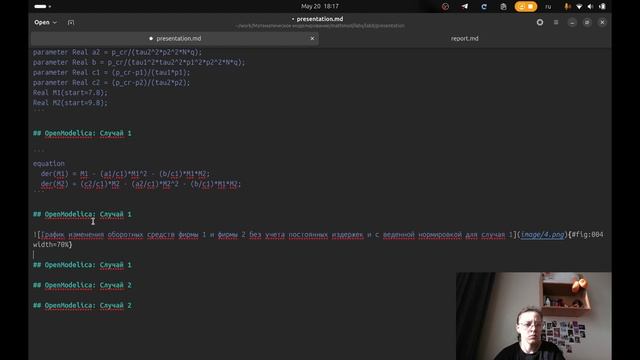Click the der(M1) equation line

pyautogui.click(x=125, y=174)
